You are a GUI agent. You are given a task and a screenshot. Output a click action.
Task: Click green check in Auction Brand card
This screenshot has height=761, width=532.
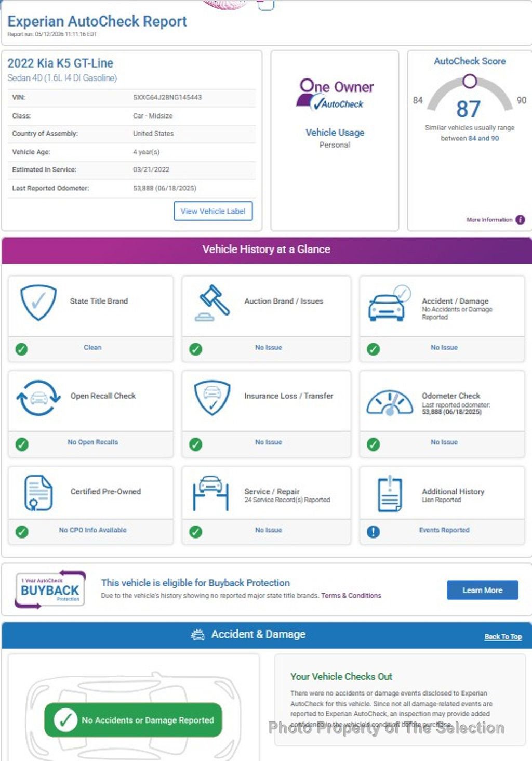[195, 349]
